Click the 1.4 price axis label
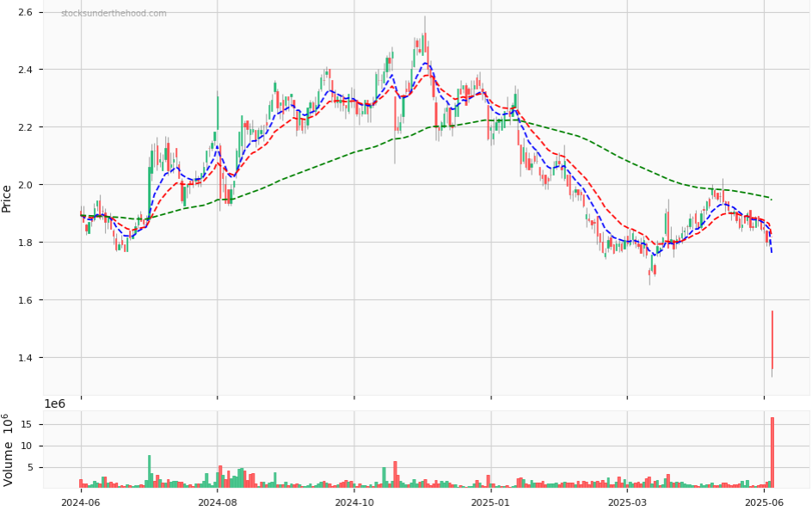Viewport: 812px width, 511px height. (x=25, y=358)
